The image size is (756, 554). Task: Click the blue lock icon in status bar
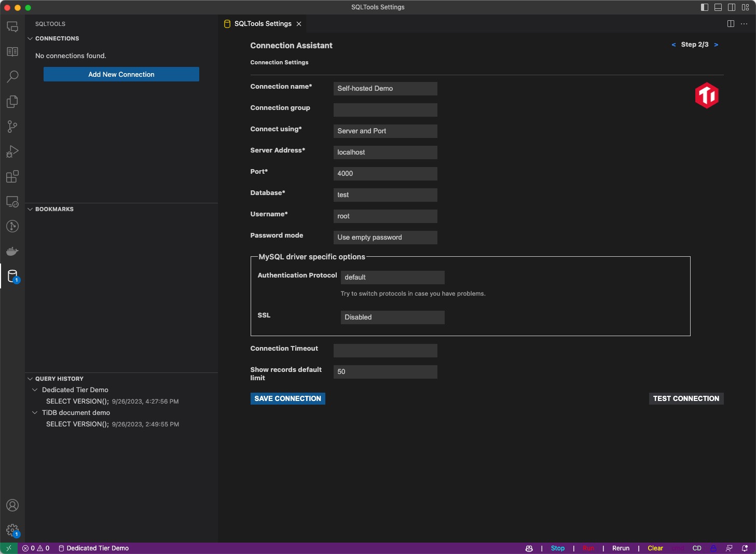click(x=713, y=548)
